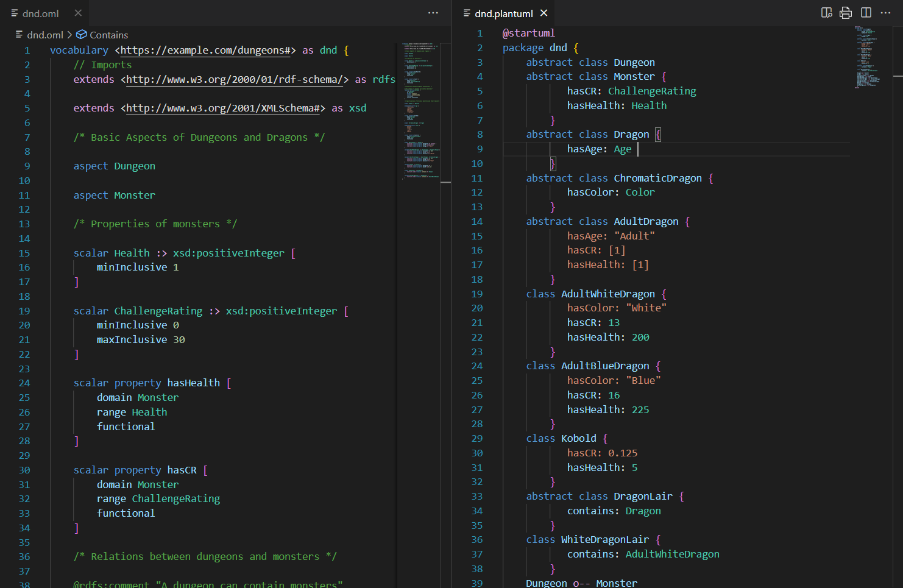Click 'hasHealth' in scalar property declaration
Image resolution: width=903 pixels, height=588 pixels.
tap(194, 383)
